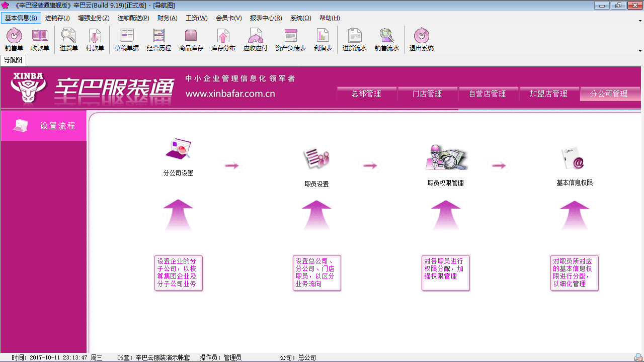Screen dimensions: 644x362
Task: Open the 增强业务(Z) menu
Action: [x=94, y=18]
